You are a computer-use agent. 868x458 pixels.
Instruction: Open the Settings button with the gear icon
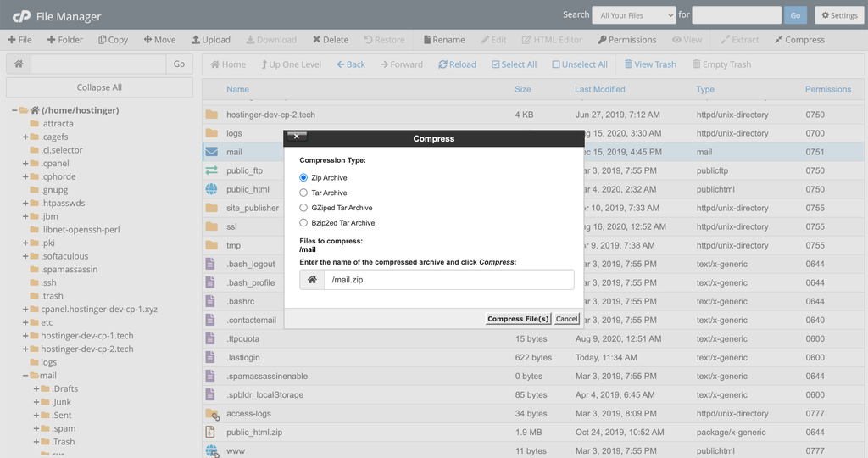(839, 15)
